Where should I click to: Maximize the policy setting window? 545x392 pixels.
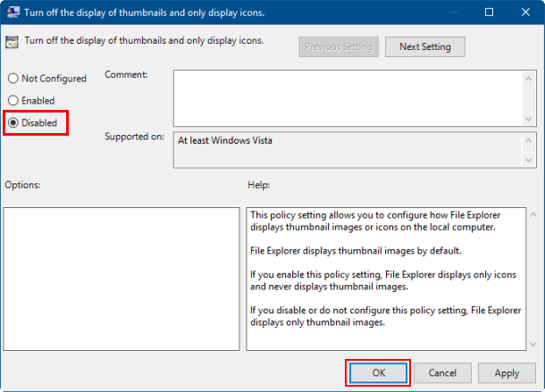(489, 13)
